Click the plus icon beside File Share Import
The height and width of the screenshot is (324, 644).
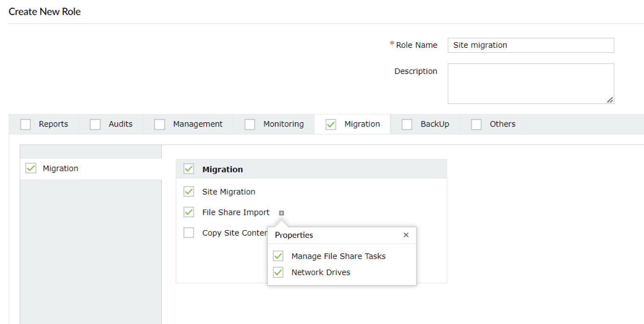[x=281, y=213]
